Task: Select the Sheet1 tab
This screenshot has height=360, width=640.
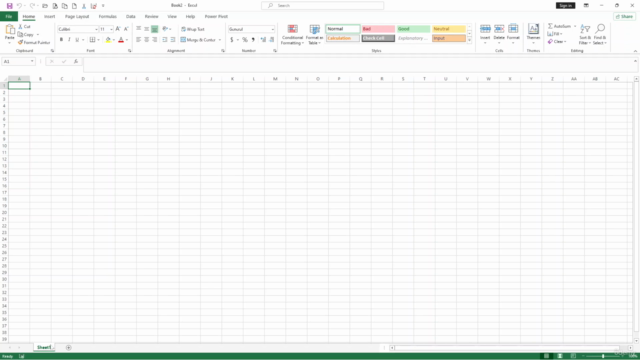Action: click(44, 347)
